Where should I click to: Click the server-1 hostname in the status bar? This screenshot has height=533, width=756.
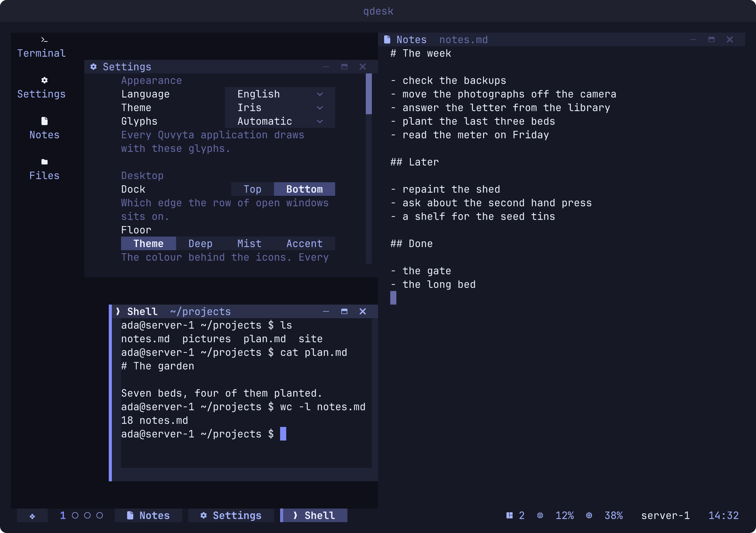click(666, 516)
